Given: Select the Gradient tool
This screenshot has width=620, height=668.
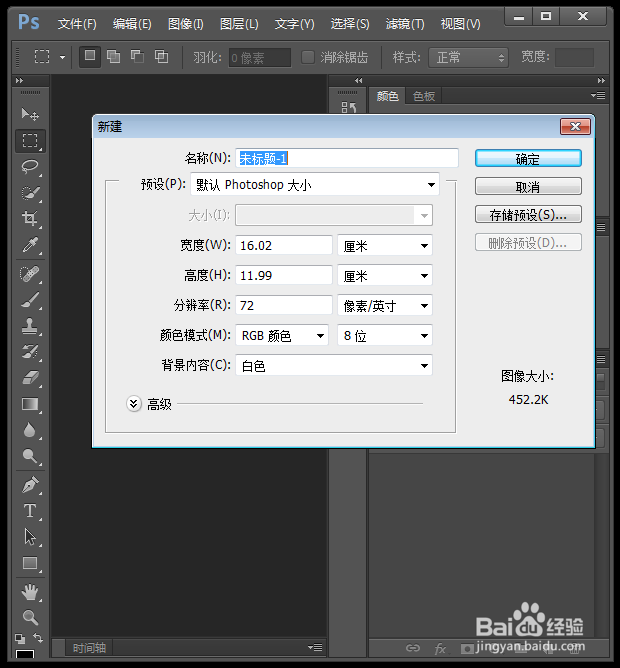Looking at the screenshot, I should [30, 404].
